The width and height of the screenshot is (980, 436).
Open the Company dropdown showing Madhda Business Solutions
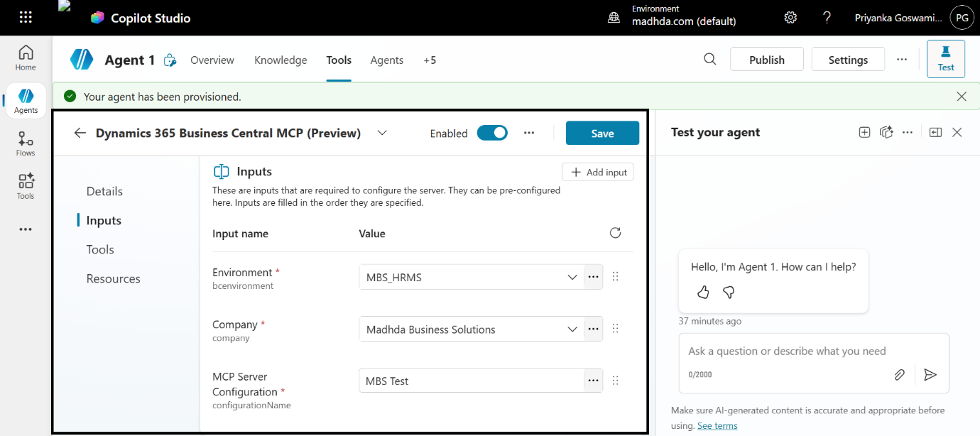coord(572,329)
